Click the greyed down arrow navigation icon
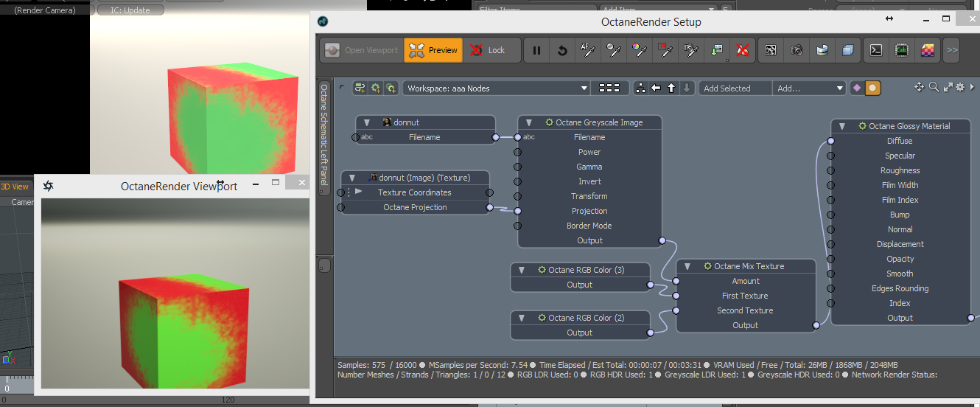 click(x=687, y=88)
